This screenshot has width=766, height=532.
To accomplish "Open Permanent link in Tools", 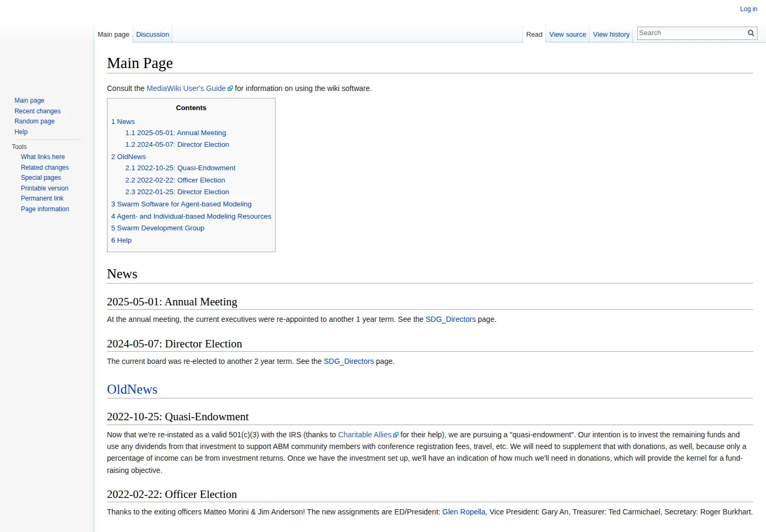I will pyautogui.click(x=42, y=198).
